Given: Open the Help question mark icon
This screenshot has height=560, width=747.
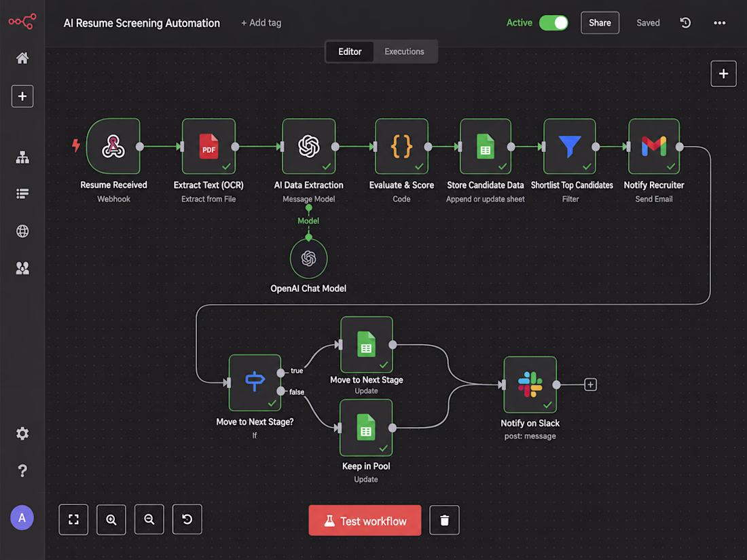Looking at the screenshot, I should [22, 471].
